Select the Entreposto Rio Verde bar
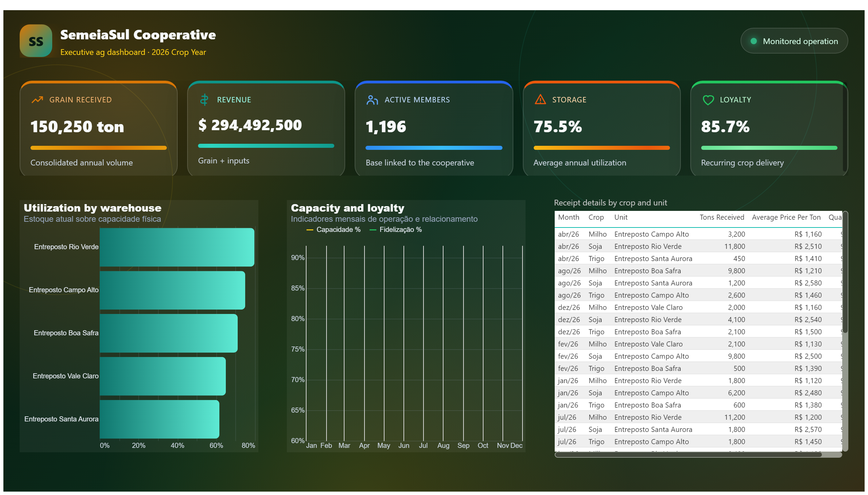Viewport: 868px width, 495px height. click(x=177, y=247)
